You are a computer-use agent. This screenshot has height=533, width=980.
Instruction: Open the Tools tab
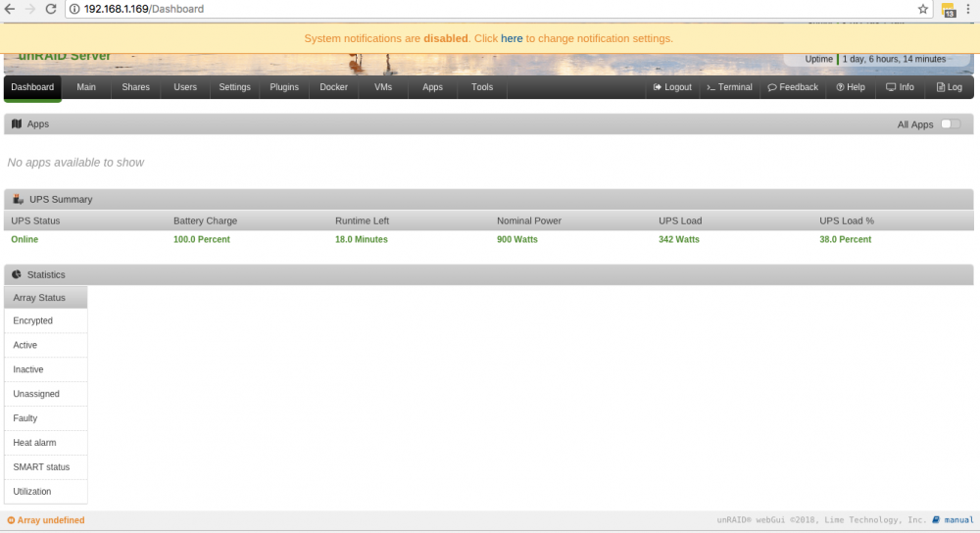point(482,87)
